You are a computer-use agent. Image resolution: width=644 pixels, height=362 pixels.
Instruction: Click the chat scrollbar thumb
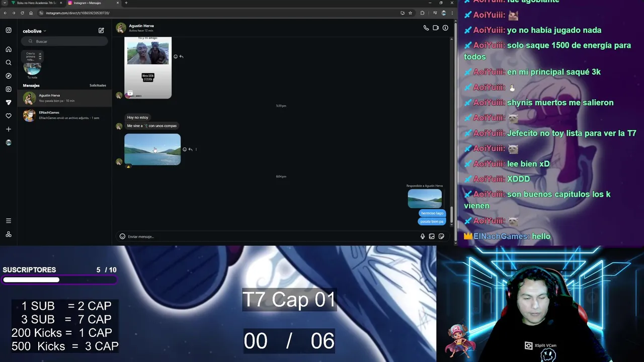[x=451, y=215]
